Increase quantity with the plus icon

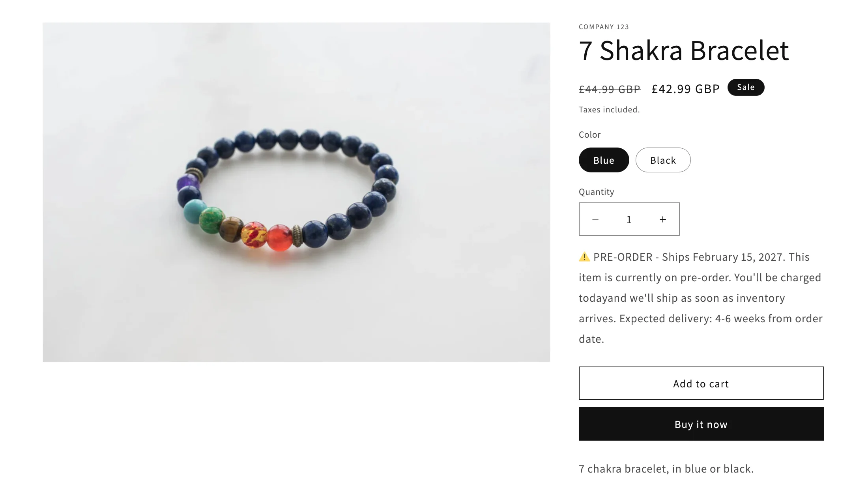(x=663, y=219)
